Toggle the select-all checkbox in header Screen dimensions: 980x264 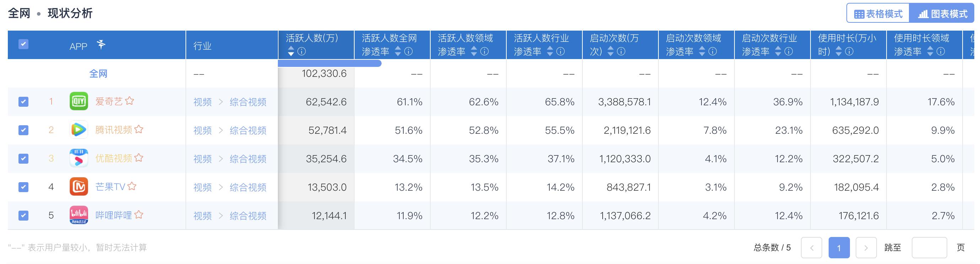(x=23, y=44)
